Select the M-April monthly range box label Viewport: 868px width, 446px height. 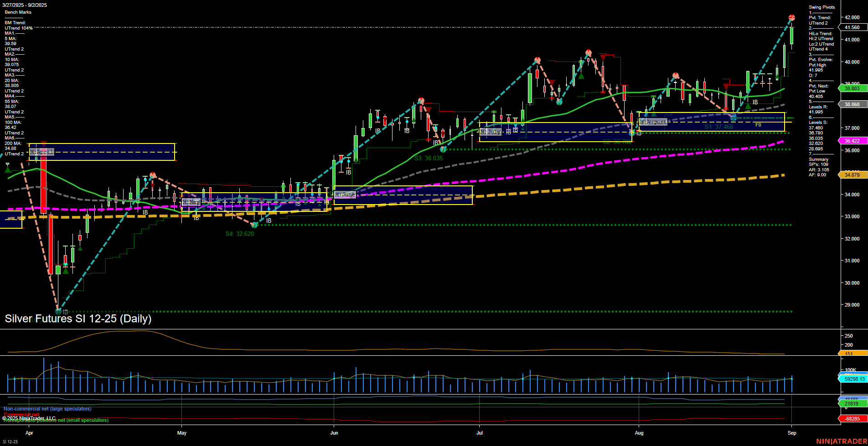[x=41, y=152]
